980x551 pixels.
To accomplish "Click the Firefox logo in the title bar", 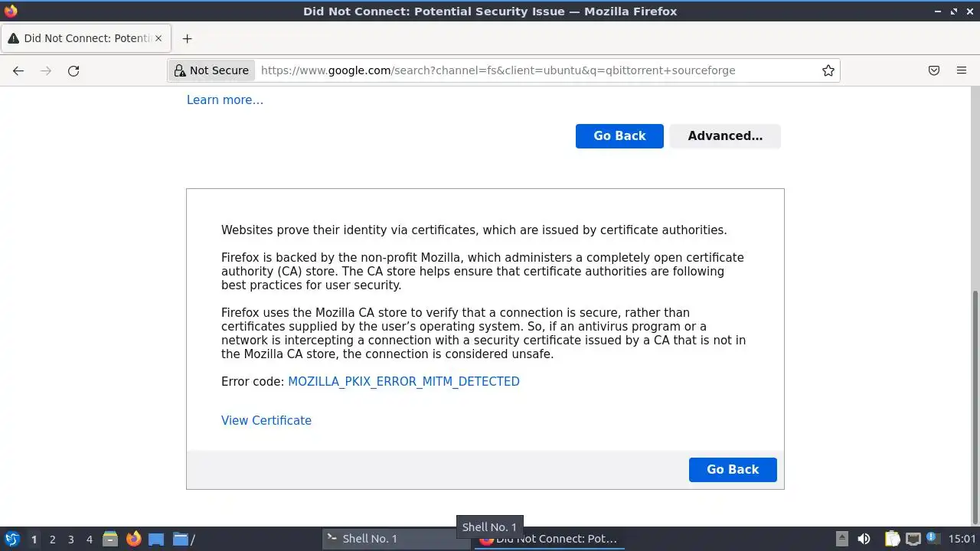I will [11, 11].
